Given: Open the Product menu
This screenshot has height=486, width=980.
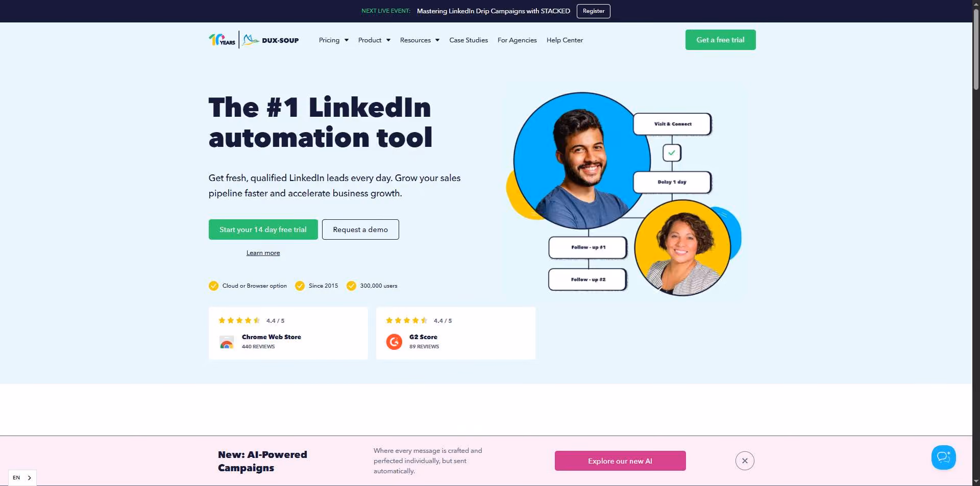Looking at the screenshot, I should coord(374,40).
